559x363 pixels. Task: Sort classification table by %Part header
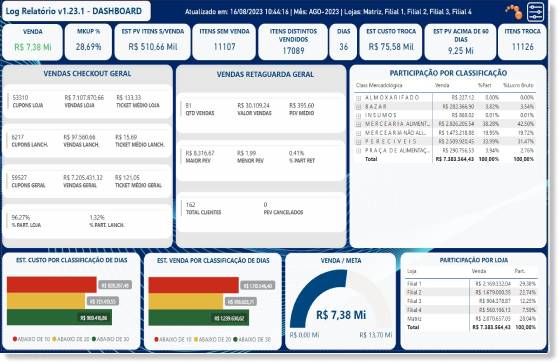click(484, 86)
